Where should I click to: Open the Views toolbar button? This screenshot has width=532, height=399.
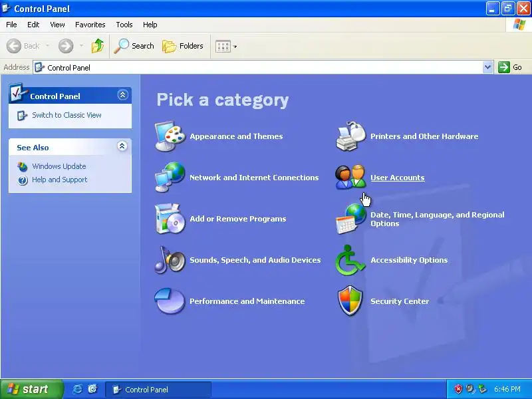223,47
